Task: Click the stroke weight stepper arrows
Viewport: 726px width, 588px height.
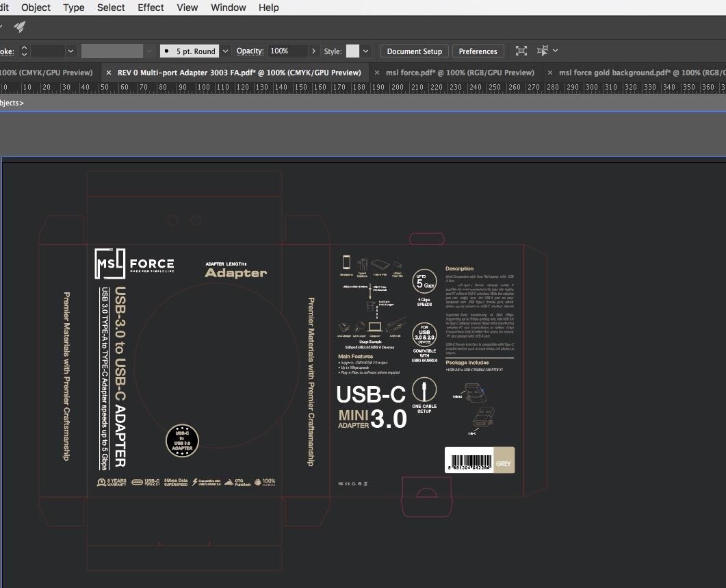Action: 24,51
